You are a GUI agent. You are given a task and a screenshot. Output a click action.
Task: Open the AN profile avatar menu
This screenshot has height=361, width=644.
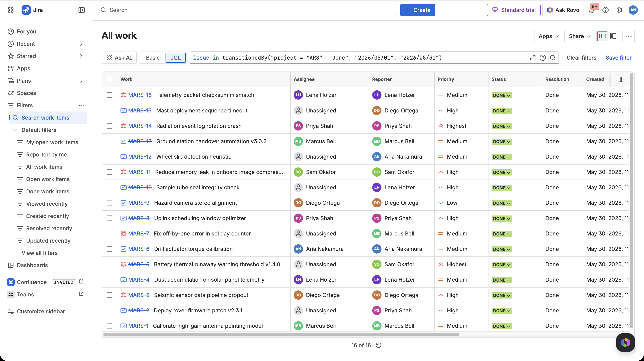633,10
